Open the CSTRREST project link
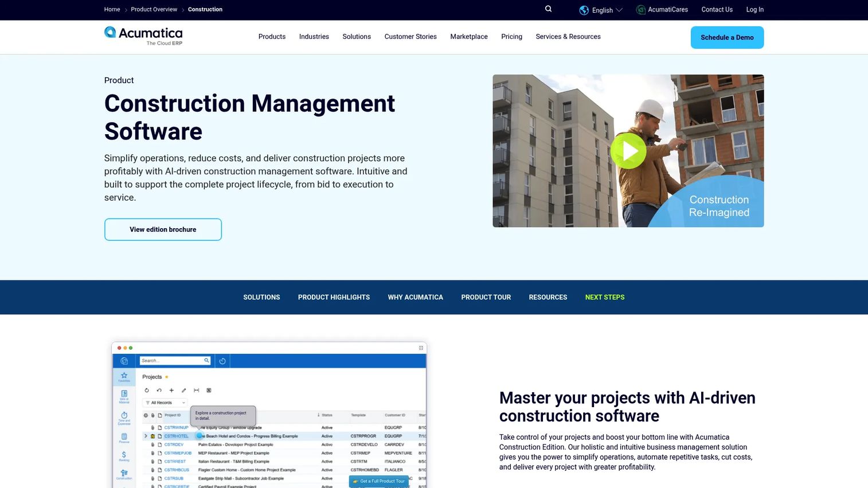This screenshot has width=868, height=488. click(175, 462)
